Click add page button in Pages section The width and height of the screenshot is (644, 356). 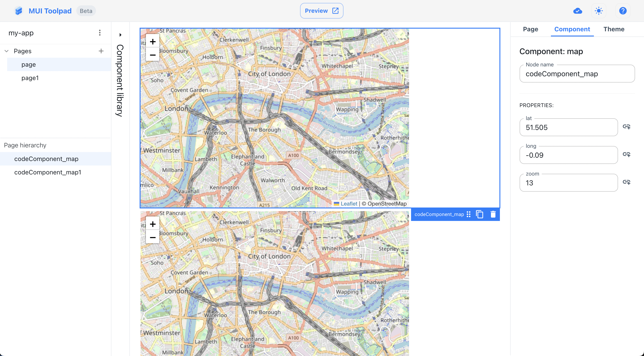pos(100,51)
